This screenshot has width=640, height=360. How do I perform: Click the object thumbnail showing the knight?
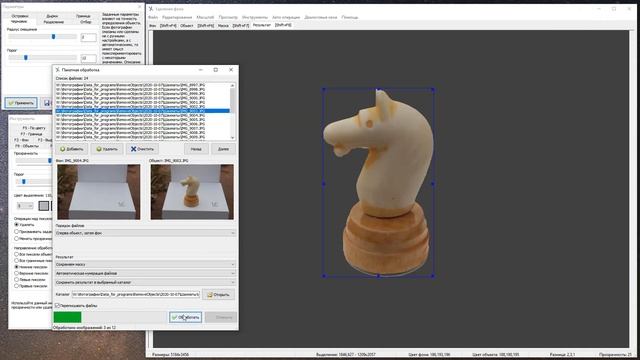pyautogui.click(x=192, y=192)
